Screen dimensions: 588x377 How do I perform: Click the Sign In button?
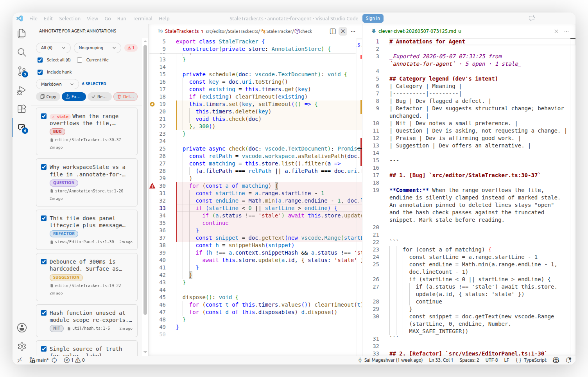[x=373, y=18]
